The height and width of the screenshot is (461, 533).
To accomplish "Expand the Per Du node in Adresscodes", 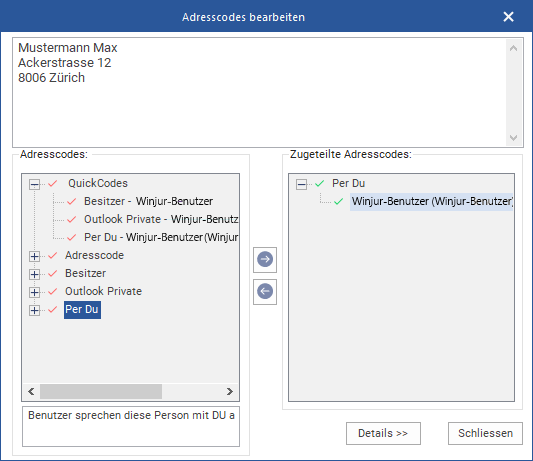I will [x=34, y=310].
